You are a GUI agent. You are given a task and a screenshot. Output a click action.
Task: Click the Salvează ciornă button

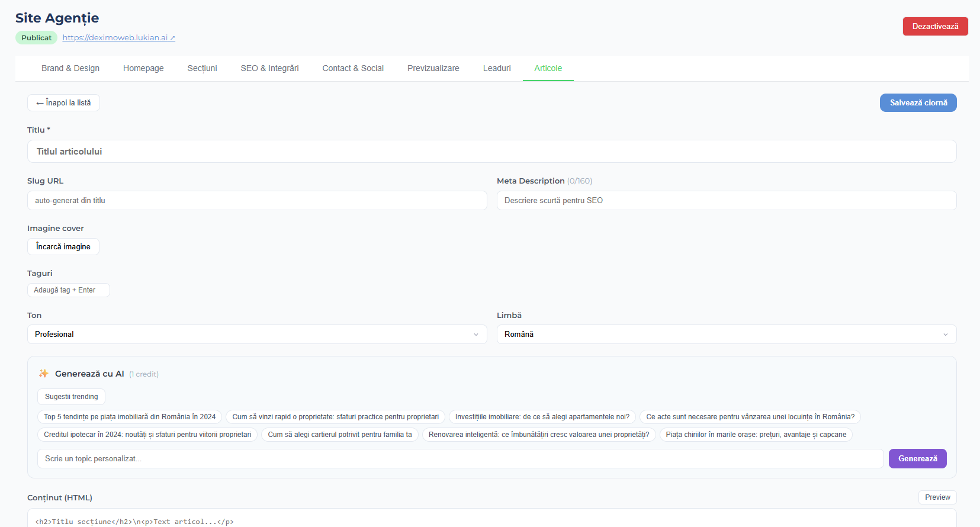point(918,103)
